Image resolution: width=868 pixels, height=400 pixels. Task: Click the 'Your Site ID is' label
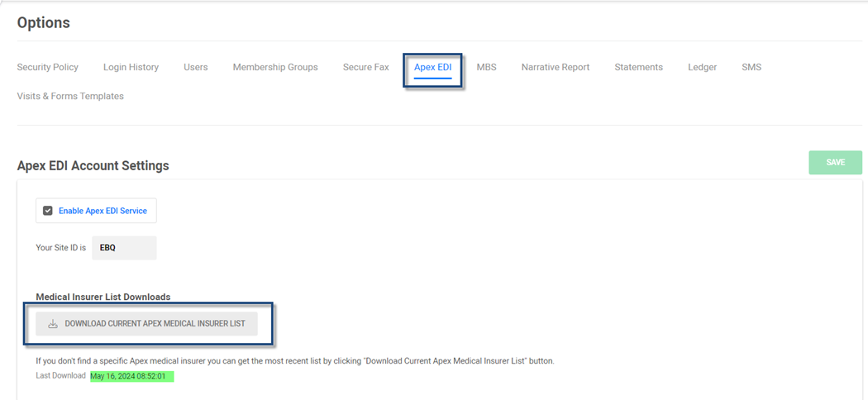point(61,248)
